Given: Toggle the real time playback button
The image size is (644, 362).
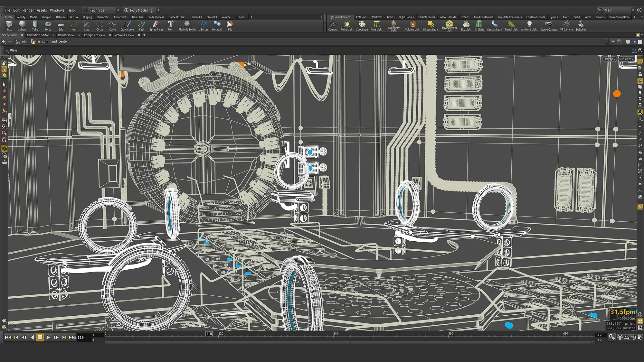Looking at the screenshot, I should [620, 337].
